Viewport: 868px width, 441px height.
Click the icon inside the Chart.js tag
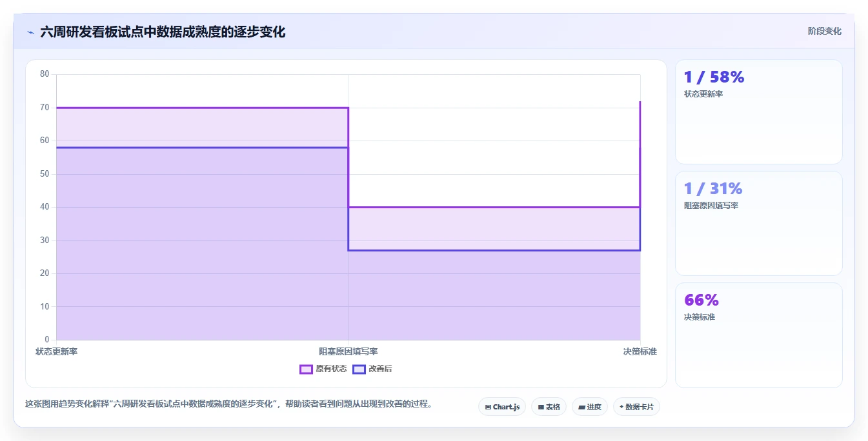pos(488,407)
